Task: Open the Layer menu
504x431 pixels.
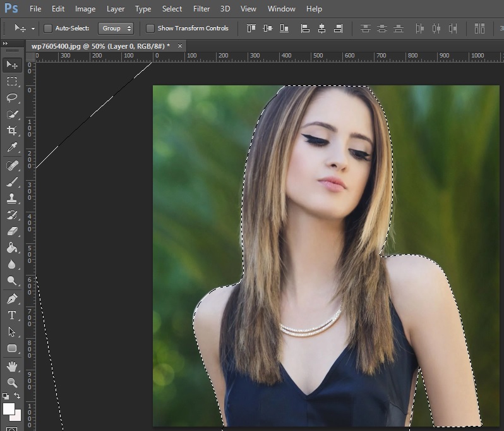Action: 116,9
